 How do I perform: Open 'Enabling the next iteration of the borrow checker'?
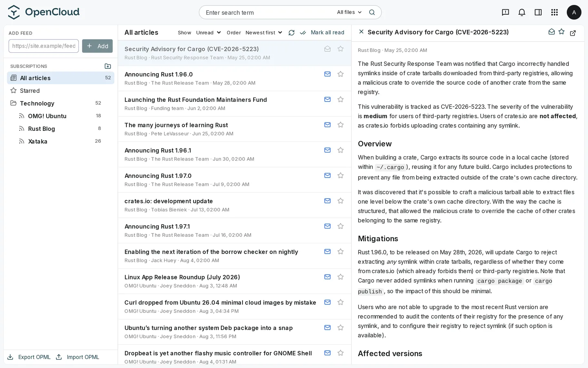click(x=234, y=256)
